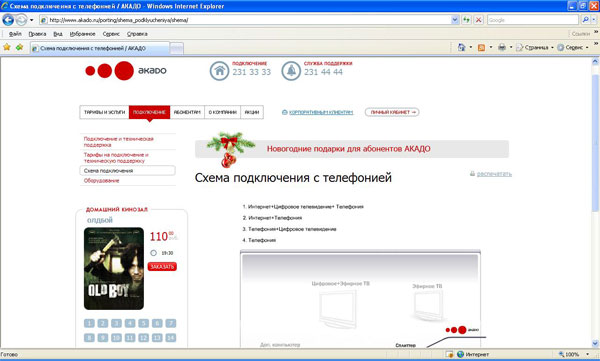
Task: Click the browser Forward arrow button
Action: click(21, 20)
